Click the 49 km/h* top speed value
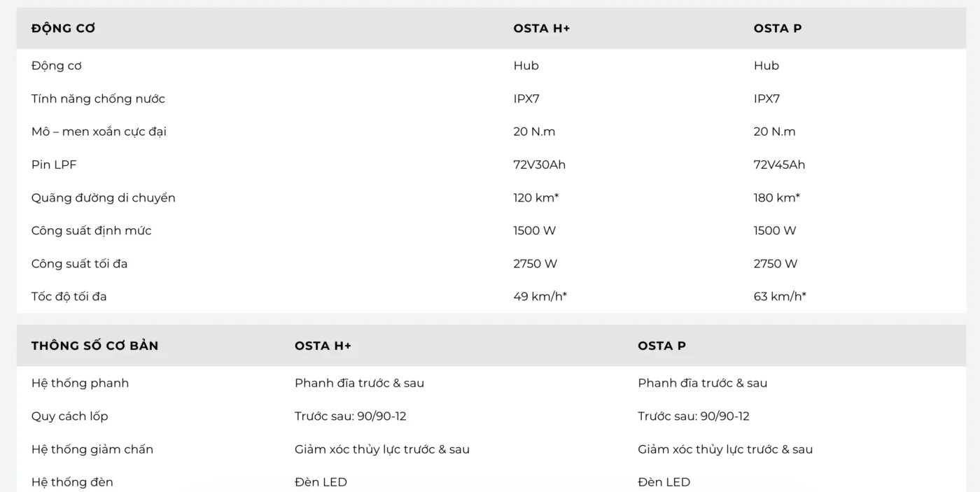The width and height of the screenshot is (980, 492). tap(540, 297)
